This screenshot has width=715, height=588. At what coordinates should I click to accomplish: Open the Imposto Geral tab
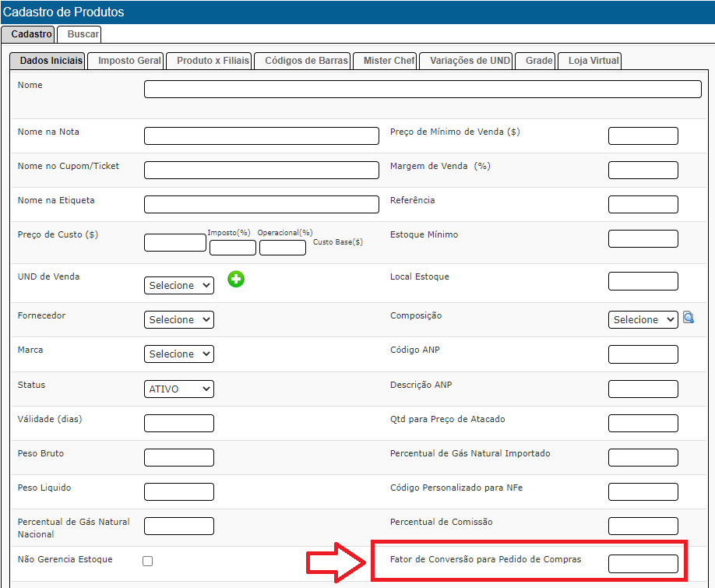[129, 61]
